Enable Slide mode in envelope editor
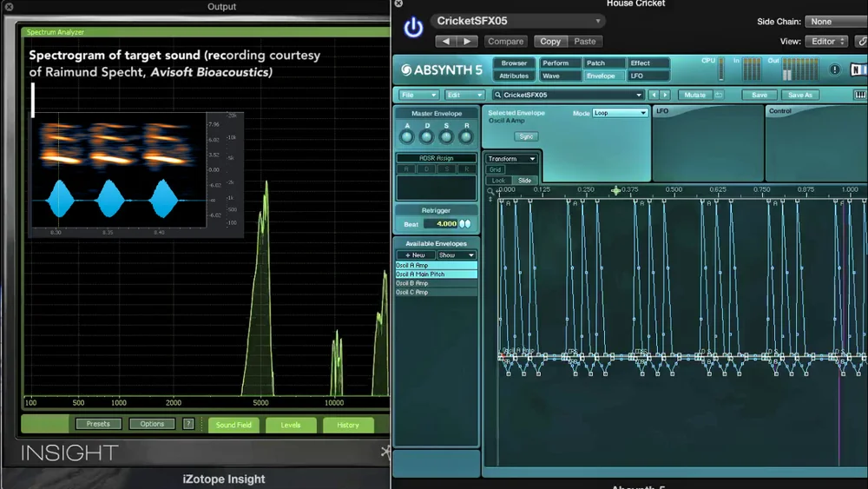Screen dimensions: 868x489 [x=525, y=181]
